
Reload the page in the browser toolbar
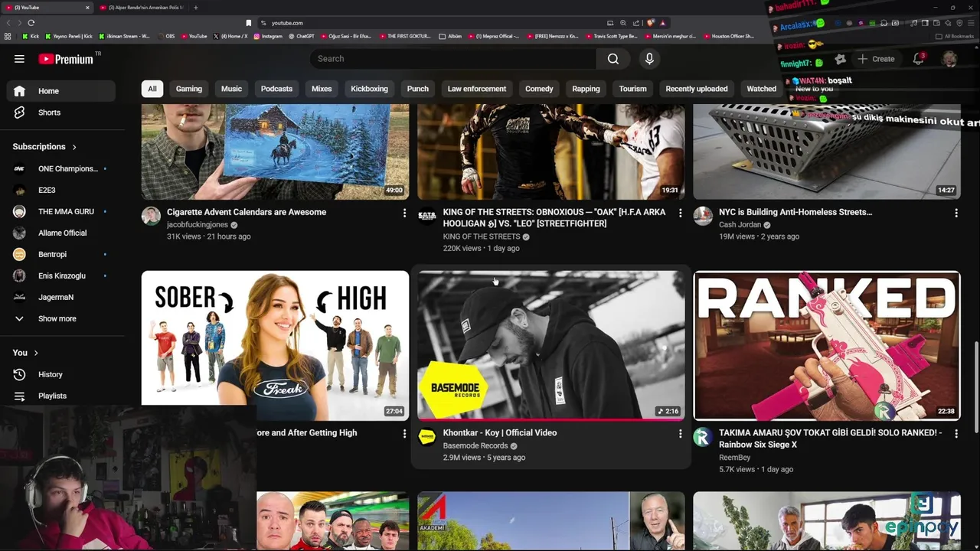(x=31, y=23)
